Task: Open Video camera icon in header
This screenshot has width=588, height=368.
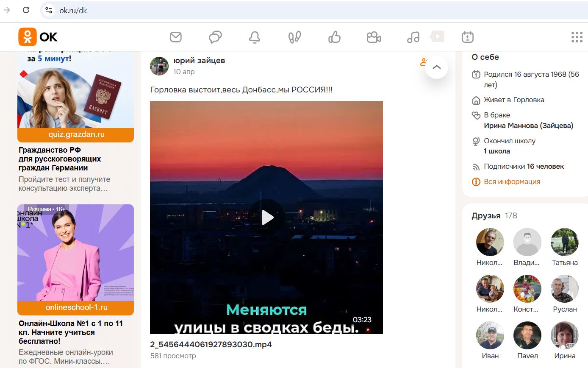Action: 374,37
